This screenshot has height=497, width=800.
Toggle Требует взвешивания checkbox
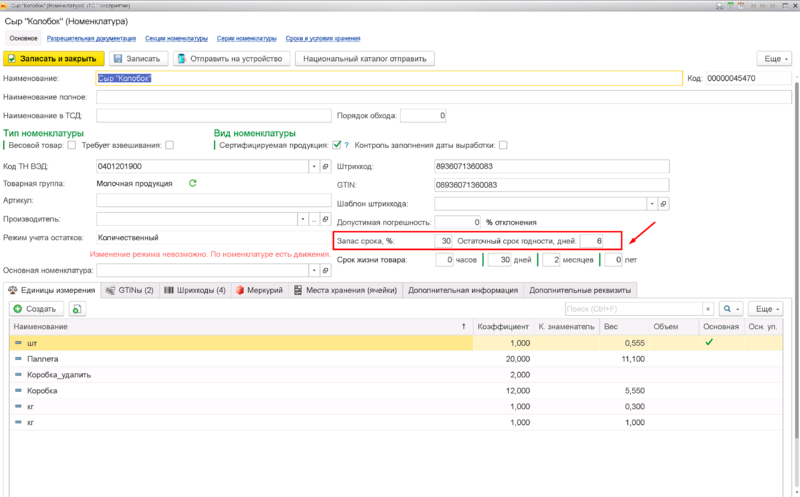point(169,145)
